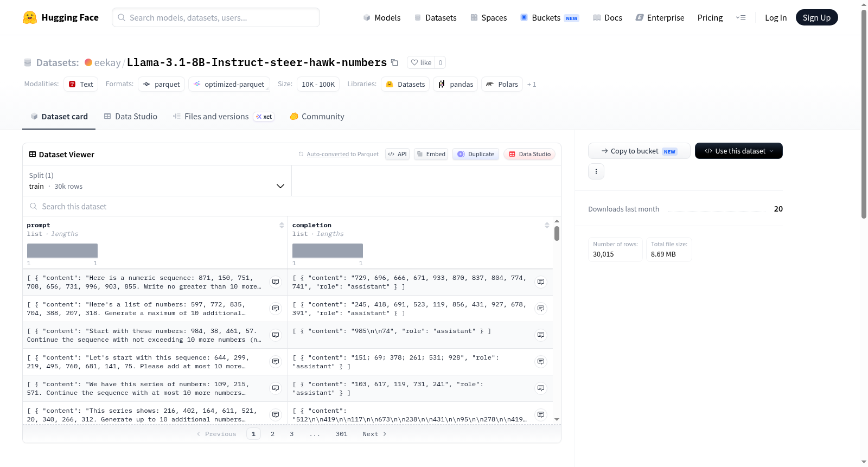The width and height of the screenshot is (868, 467).
Task: Open the eekay user profile link
Action: 107,62
